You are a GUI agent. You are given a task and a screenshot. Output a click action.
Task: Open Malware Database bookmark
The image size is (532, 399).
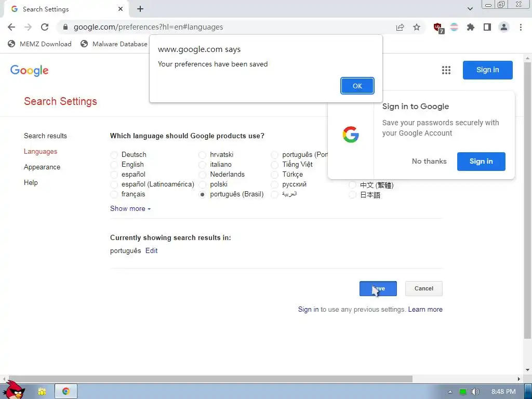114,44
